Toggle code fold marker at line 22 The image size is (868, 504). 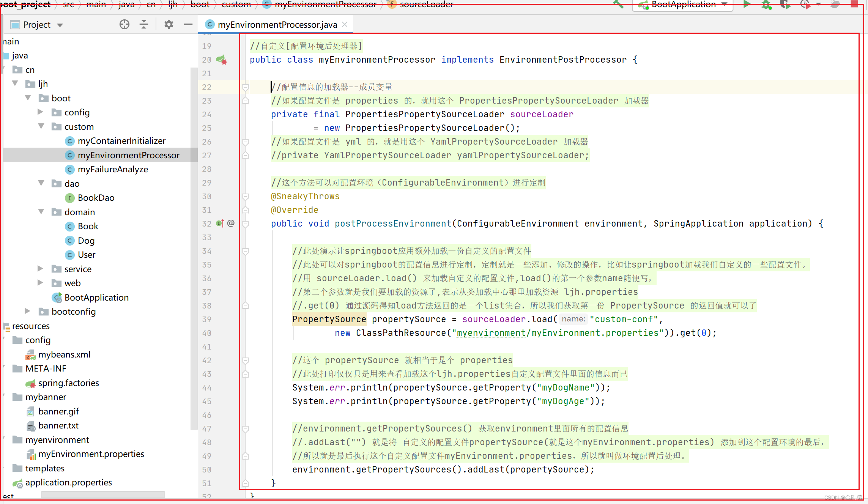(x=246, y=87)
